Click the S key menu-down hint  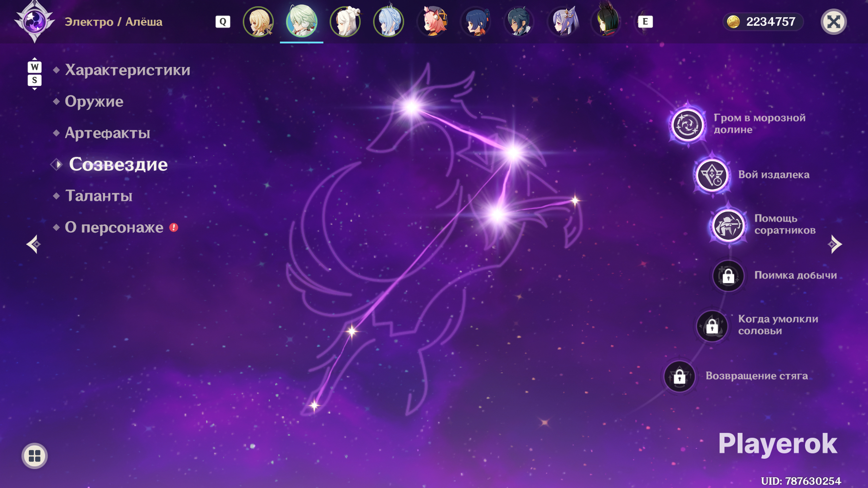34,80
